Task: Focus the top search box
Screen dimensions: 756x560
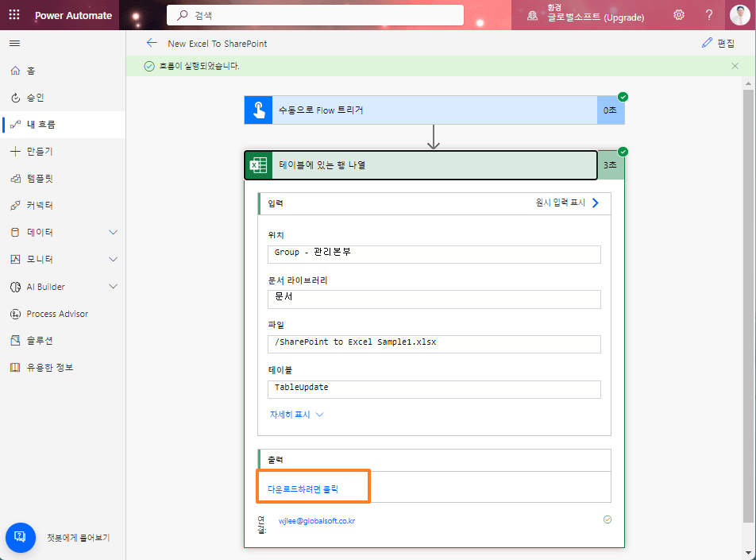Action: click(x=315, y=15)
